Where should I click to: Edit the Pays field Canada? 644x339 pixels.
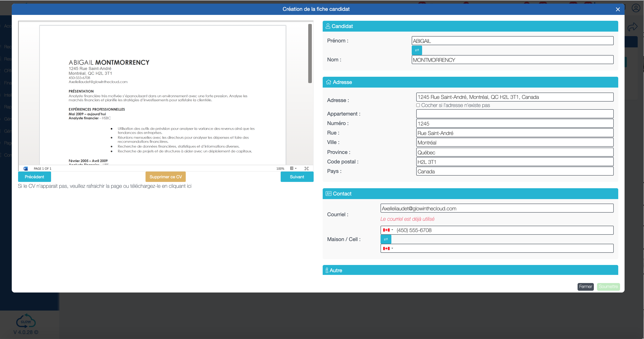515,171
